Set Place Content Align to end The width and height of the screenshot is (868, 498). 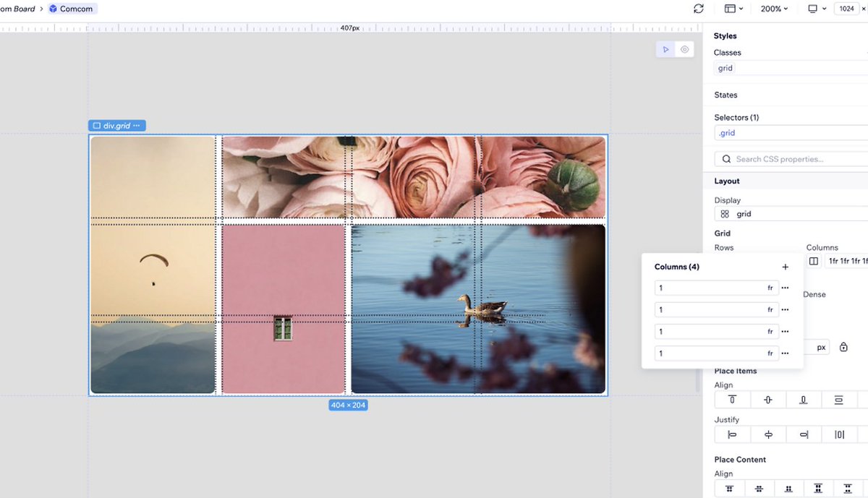coord(788,489)
